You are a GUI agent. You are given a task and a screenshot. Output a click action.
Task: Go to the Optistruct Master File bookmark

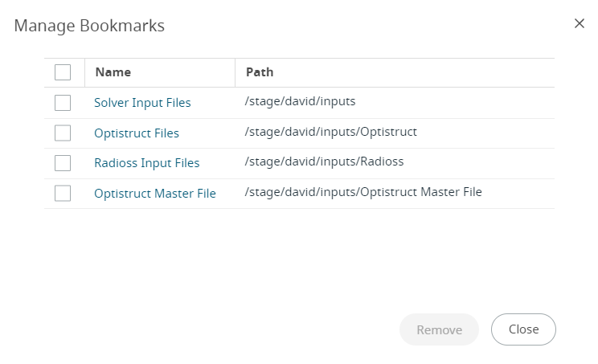tap(155, 193)
